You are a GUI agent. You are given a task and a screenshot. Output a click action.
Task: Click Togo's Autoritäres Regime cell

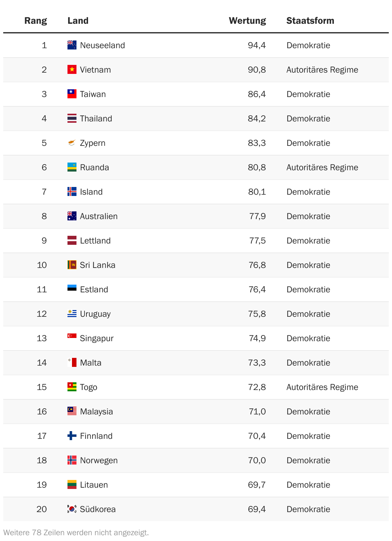[322, 387]
